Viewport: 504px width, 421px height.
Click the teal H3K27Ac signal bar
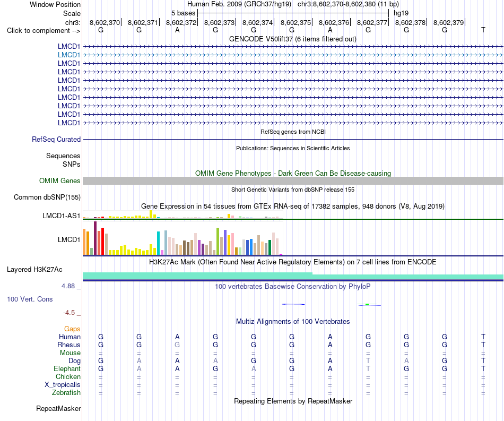[293, 276]
